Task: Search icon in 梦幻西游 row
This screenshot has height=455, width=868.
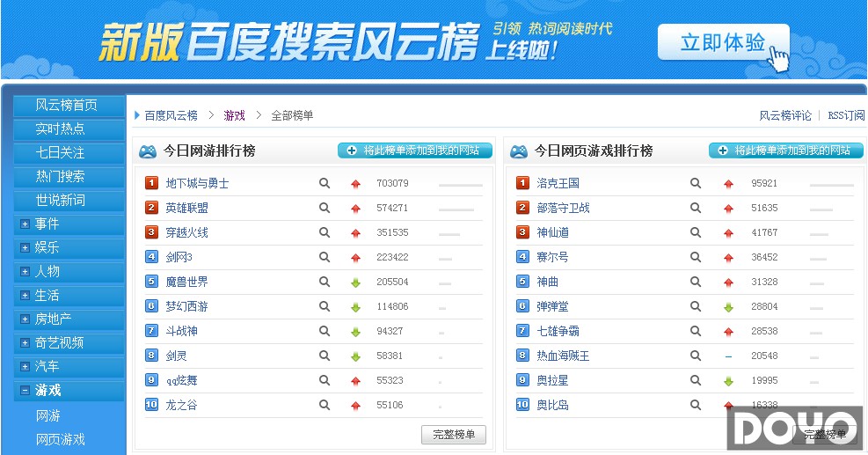Action: (x=325, y=306)
